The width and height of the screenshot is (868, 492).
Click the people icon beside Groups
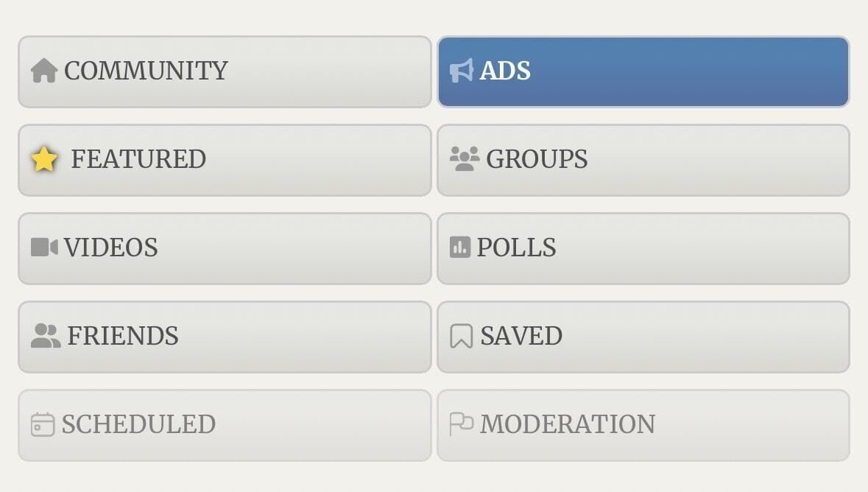coord(465,159)
